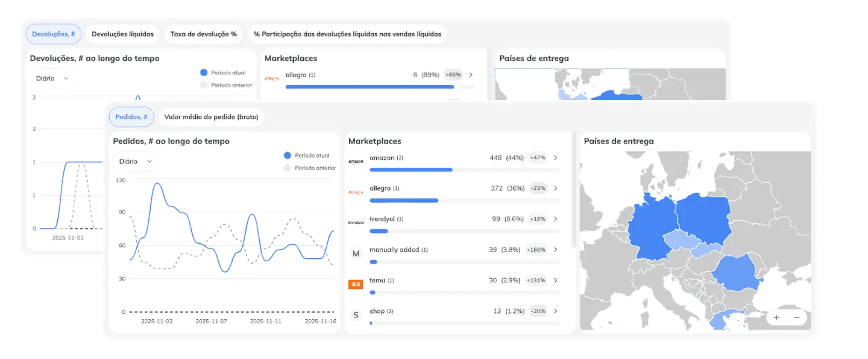Click the 'manually added' M icon
Screen dimensions: 868x359
pyautogui.click(x=356, y=252)
